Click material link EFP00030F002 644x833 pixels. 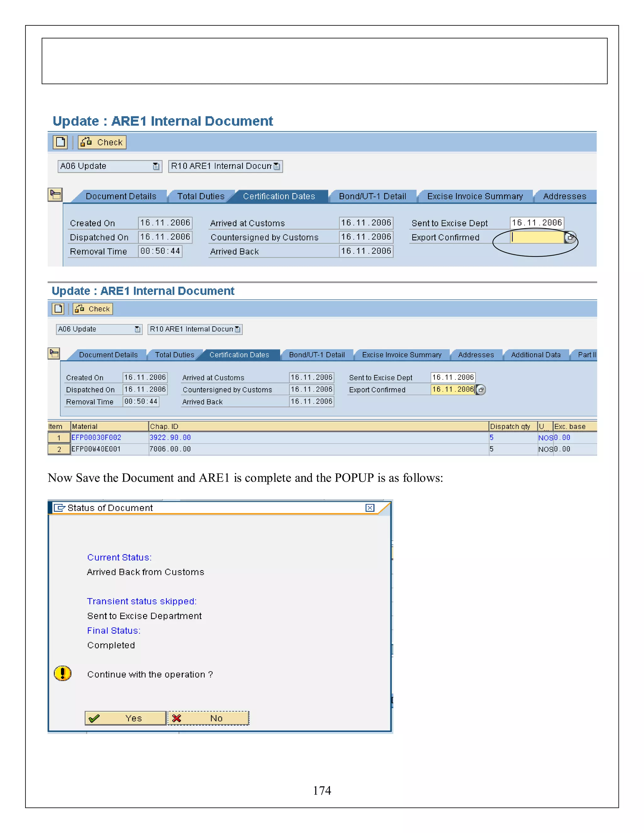point(96,438)
